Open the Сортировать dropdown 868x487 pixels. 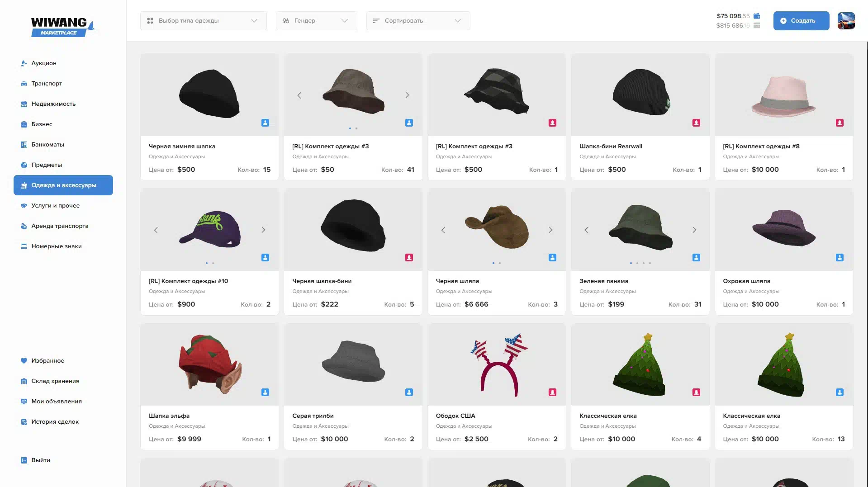tap(418, 21)
